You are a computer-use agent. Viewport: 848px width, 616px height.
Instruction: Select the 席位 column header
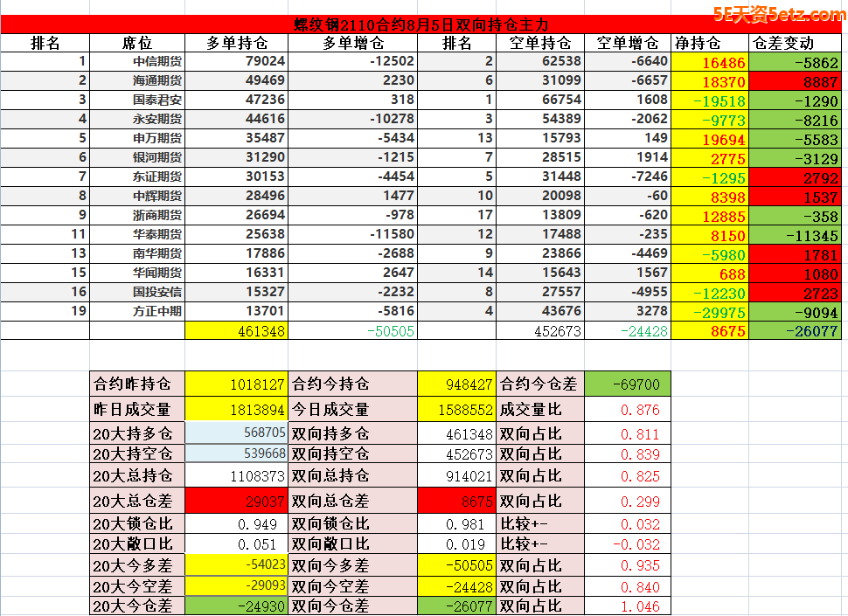click(136, 43)
